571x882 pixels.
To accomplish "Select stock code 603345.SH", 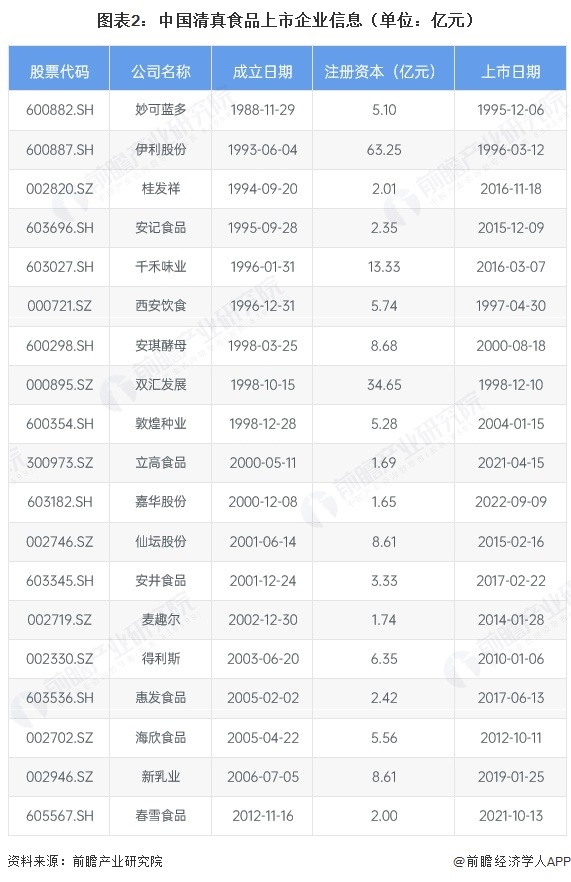I will tap(60, 580).
